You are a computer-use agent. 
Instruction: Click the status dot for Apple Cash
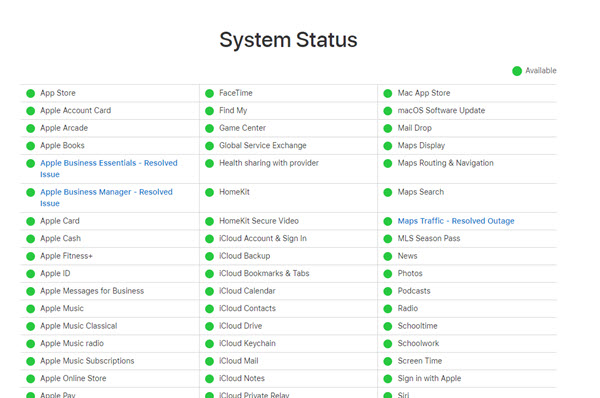tap(31, 239)
